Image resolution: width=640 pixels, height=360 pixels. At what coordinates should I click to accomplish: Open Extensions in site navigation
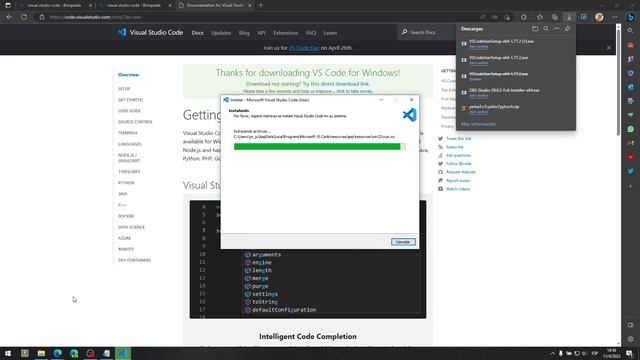click(286, 33)
